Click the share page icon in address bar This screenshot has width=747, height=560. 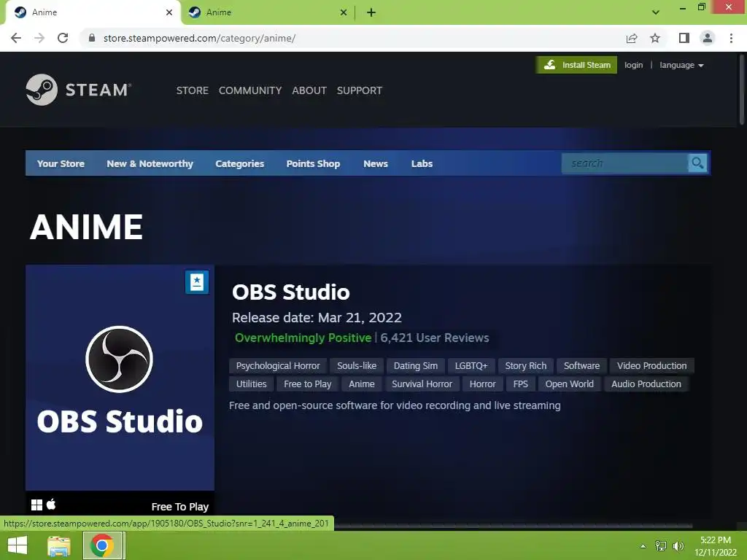coord(632,38)
